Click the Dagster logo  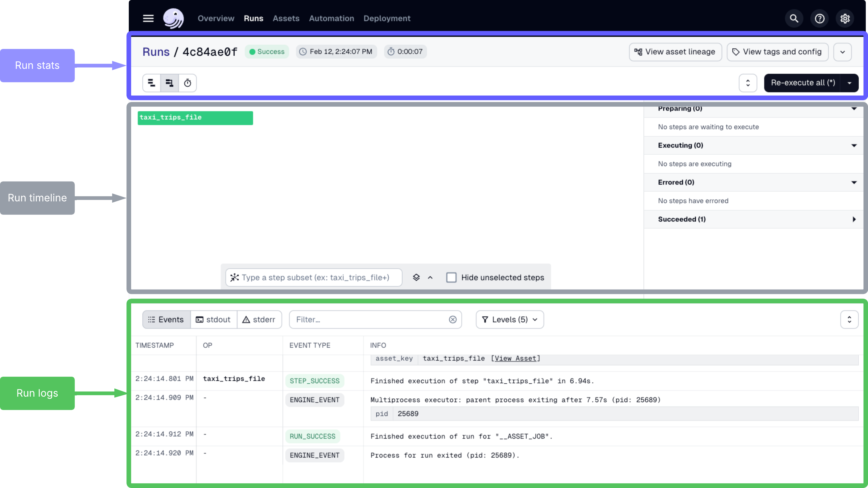[174, 18]
